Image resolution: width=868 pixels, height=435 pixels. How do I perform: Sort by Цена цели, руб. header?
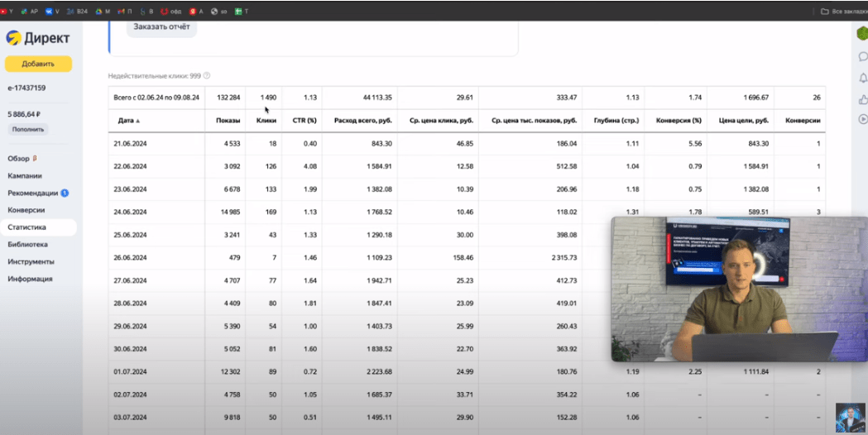743,121
